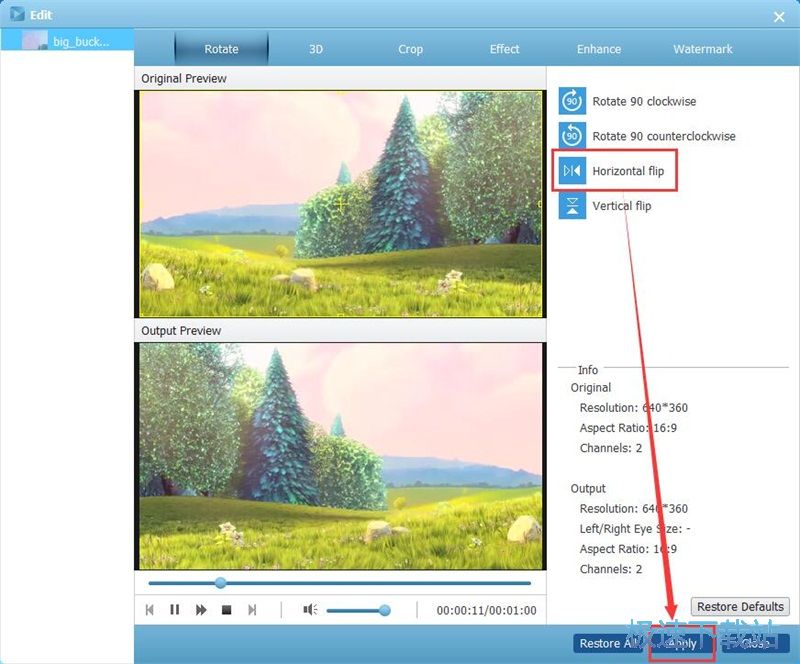Viewport: 800px width, 664px height.
Task: Fast forward the preview
Action: [201, 610]
